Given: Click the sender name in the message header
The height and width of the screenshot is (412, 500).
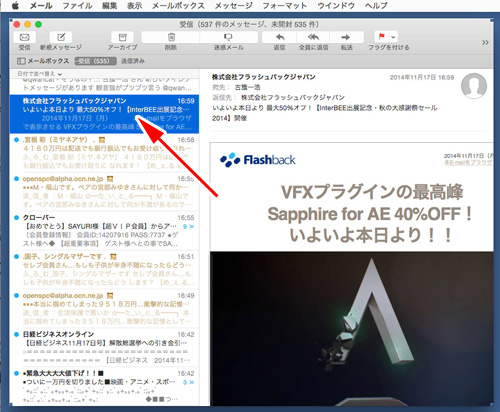Looking at the screenshot, I should click(x=264, y=77).
